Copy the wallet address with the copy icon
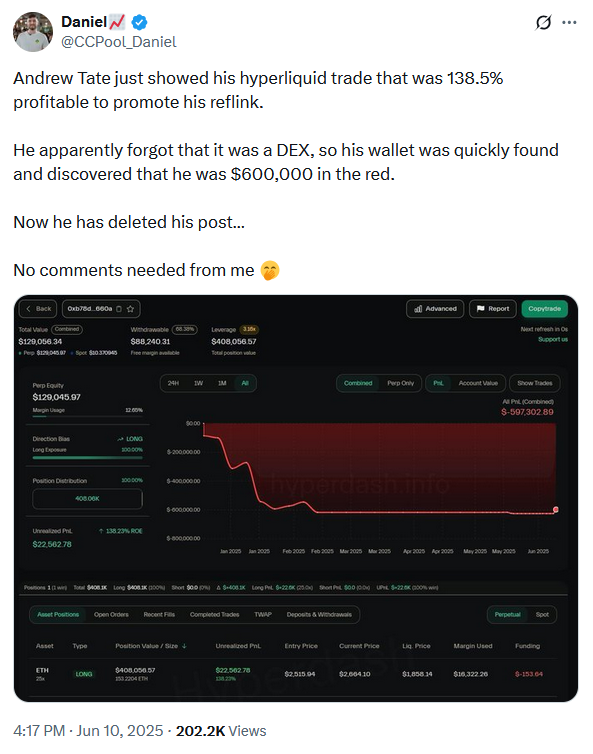 pyautogui.click(x=119, y=309)
